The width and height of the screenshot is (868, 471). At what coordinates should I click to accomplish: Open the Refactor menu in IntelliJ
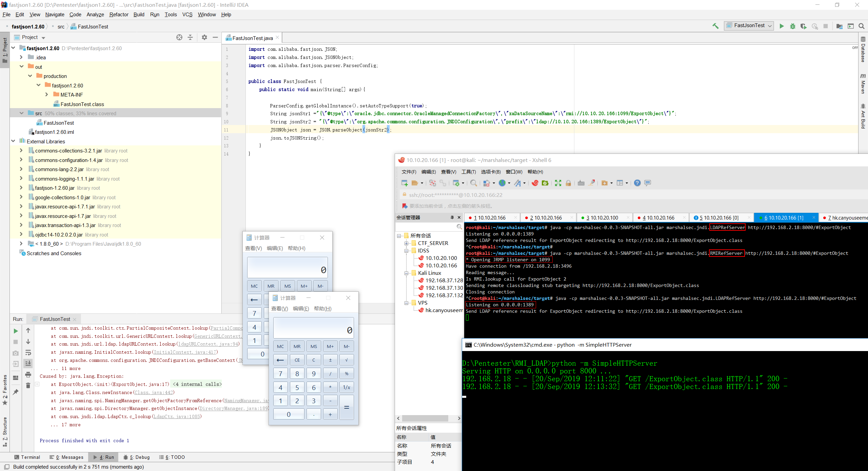coord(119,15)
